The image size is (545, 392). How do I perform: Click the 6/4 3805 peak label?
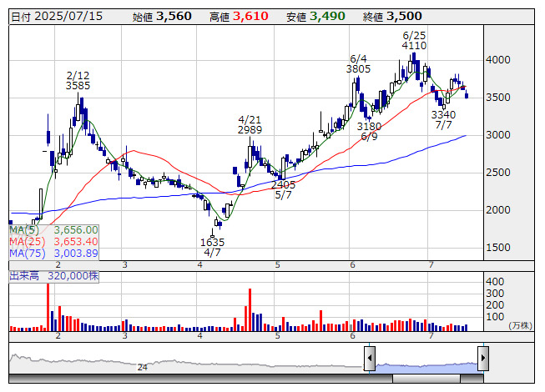point(358,64)
